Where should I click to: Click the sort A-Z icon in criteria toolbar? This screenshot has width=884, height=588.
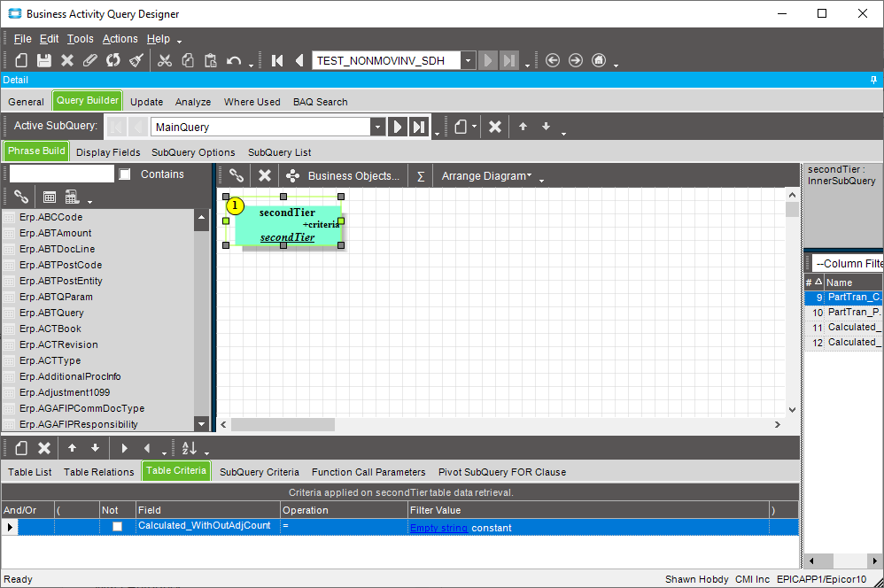[189, 448]
